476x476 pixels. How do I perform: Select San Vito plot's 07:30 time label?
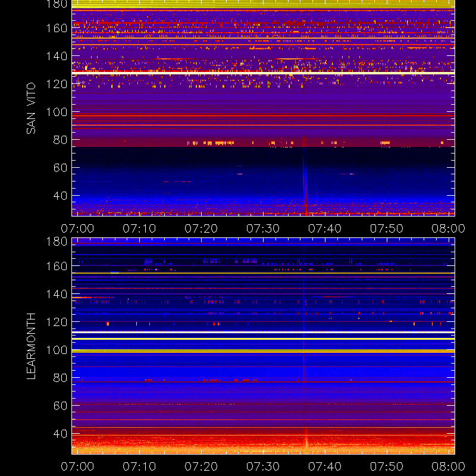(263, 228)
